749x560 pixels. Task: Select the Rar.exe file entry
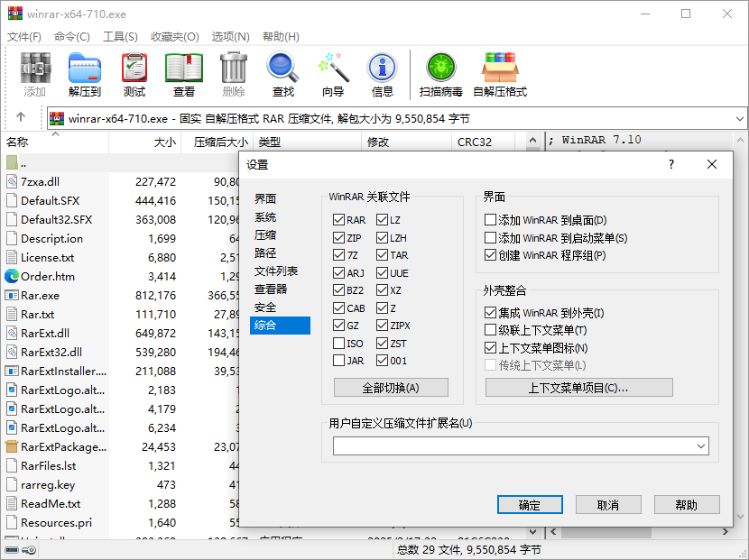43,295
